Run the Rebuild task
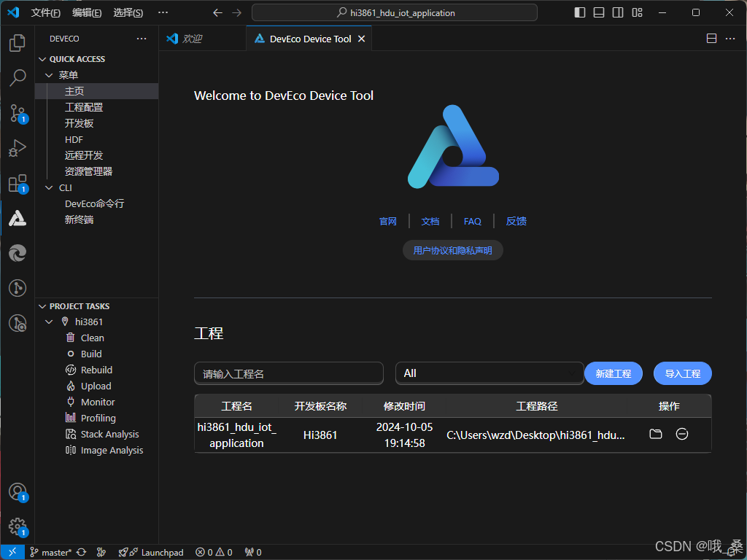Viewport: 747px width, 560px height. point(97,370)
